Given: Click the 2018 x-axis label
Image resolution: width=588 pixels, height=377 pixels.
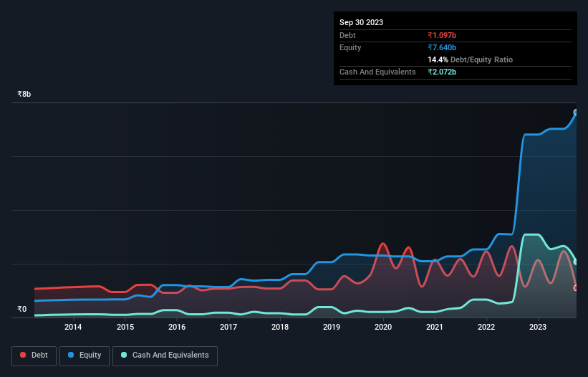Looking at the screenshot, I should pyautogui.click(x=280, y=327).
